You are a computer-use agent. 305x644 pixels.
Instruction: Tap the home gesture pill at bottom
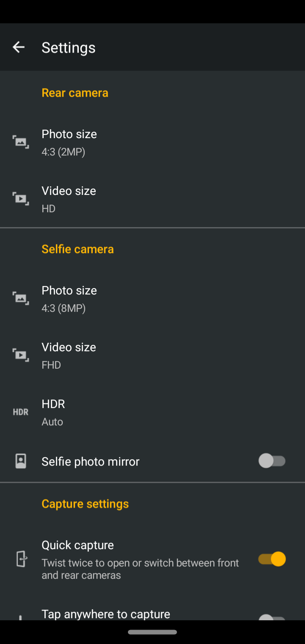pyautogui.click(x=152, y=632)
